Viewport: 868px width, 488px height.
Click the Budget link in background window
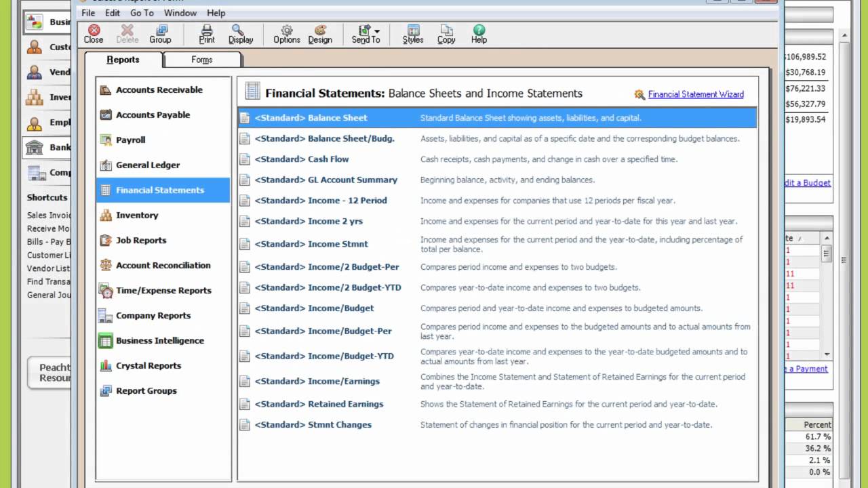point(808,182)
